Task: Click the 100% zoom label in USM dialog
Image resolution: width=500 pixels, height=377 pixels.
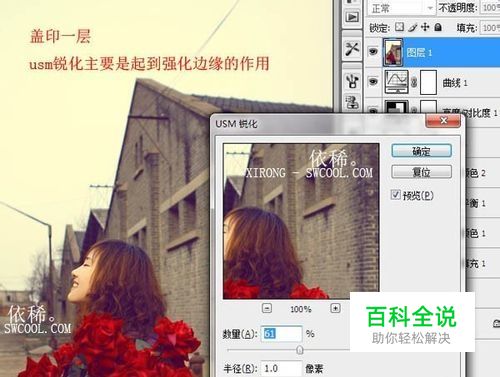Action: [301, 309]
